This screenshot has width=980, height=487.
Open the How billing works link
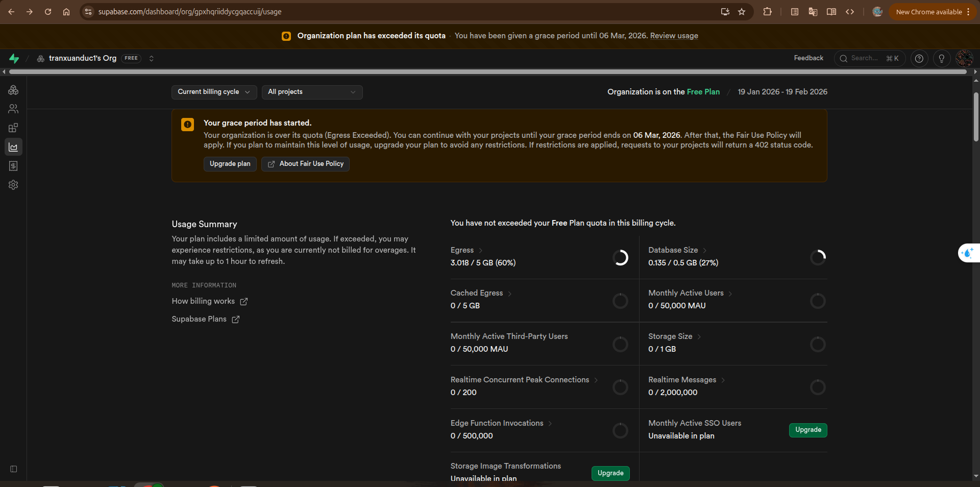[203, 301]
